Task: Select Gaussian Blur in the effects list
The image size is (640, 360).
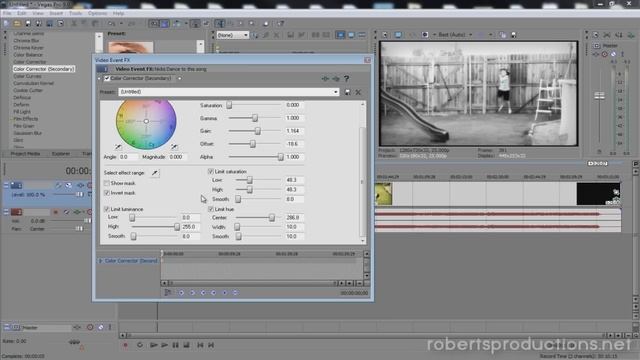Action: [27, 133]
